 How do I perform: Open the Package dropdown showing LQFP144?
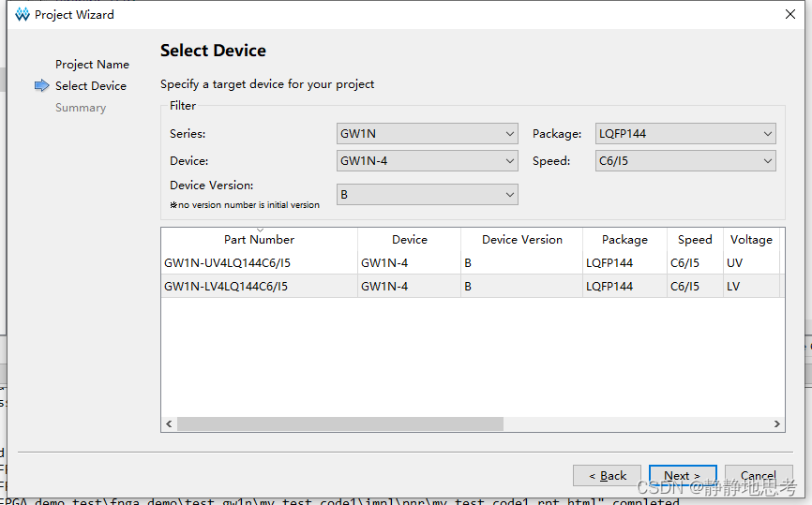tap(685, 133)
